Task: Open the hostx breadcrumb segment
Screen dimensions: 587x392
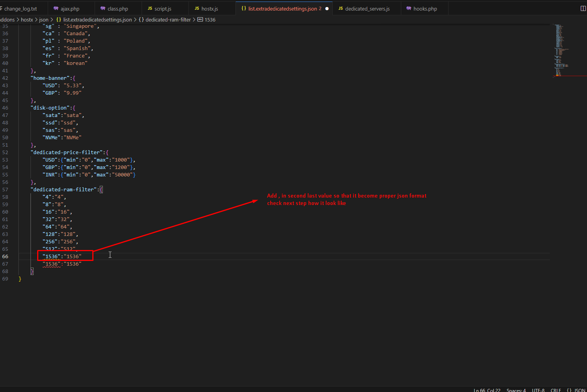Action: (x=27, y=20)
